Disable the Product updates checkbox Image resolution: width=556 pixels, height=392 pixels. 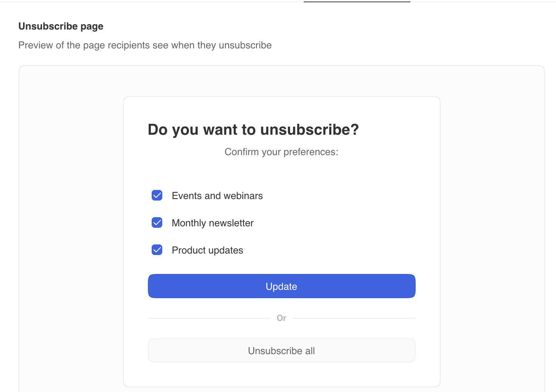coord(157,250)
